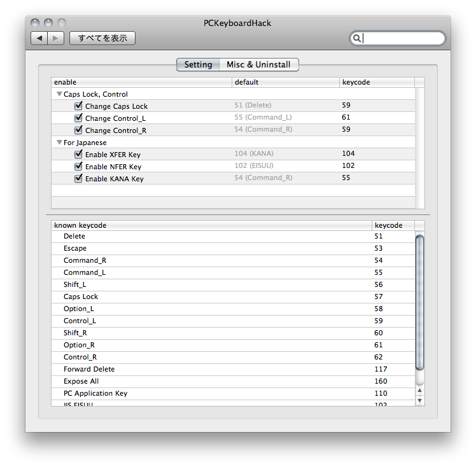Click the default column header
The image size is (476, 467).
click(x=286, y=82)
